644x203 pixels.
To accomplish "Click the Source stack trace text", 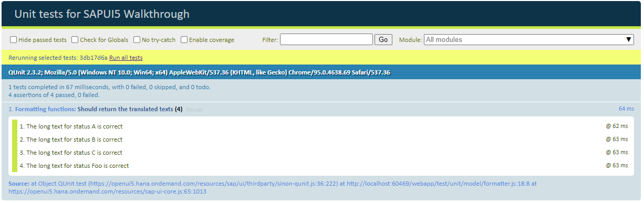I will (x=273, y=188).
